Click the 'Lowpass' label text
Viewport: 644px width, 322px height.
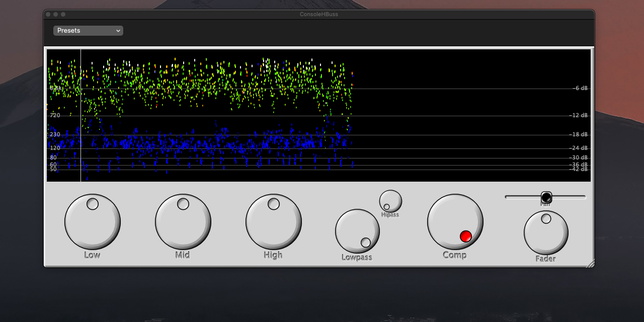(357, 258)
